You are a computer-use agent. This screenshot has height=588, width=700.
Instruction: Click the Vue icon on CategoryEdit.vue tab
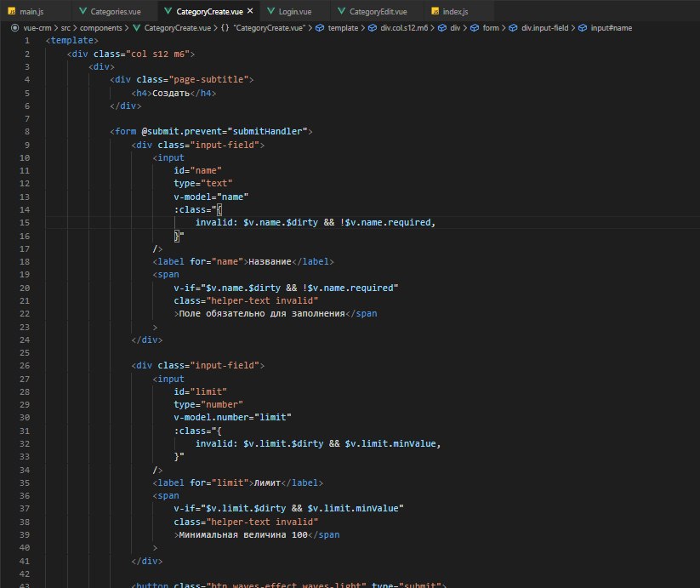342,11
